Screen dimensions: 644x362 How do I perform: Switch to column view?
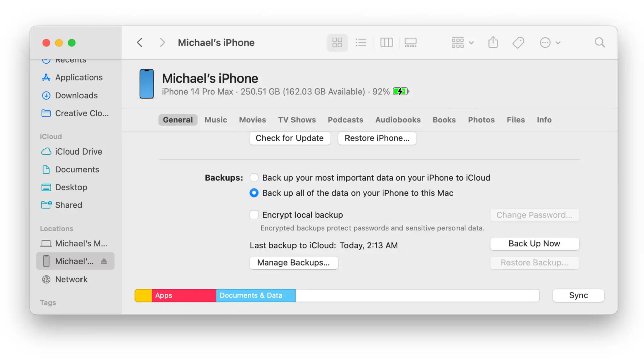pyautogui.click(x=386, y=43)
